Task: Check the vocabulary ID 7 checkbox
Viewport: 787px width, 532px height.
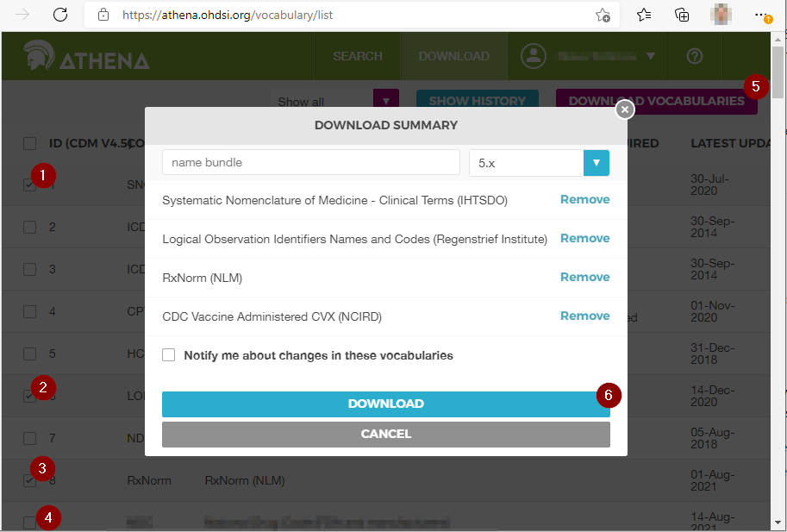Action: (x=29, y=438)
